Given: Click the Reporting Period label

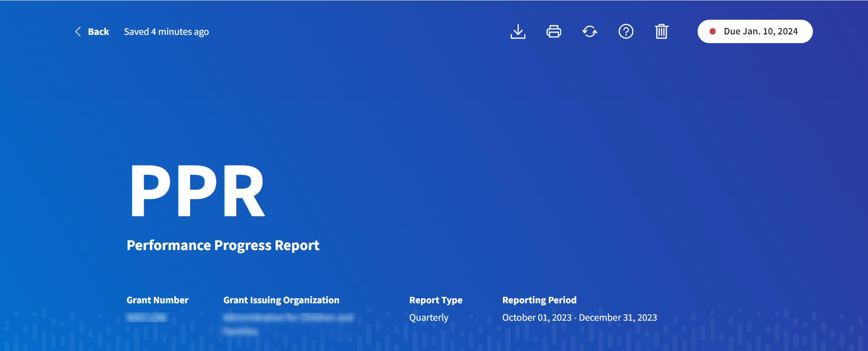Looking at the screenshot, I should coord(539,300).
